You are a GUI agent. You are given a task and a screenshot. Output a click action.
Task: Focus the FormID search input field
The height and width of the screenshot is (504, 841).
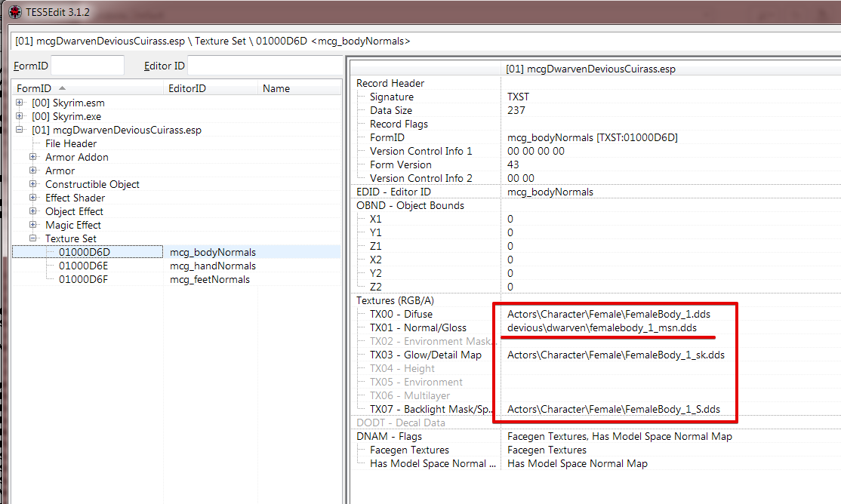point(88,66)
